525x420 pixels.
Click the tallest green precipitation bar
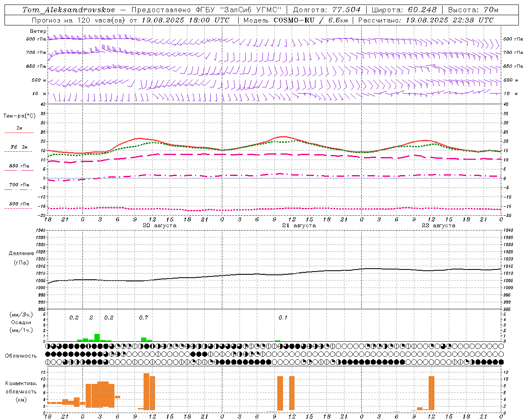(x=97, y=338)
